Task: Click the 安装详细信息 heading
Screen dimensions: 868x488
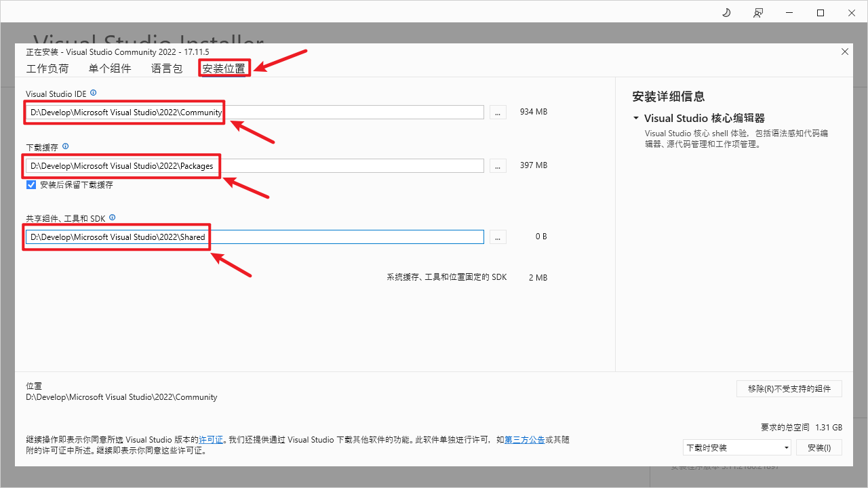Action: (669, 96)
